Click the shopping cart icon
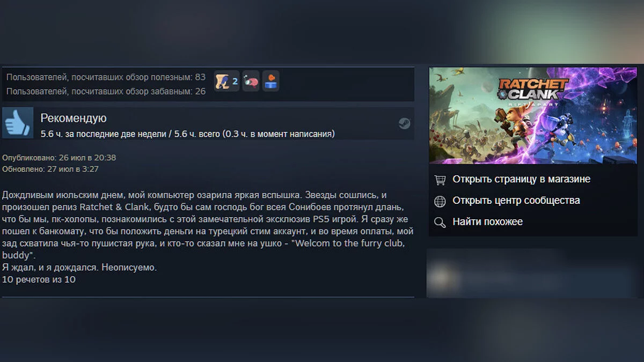 click(x=440, y=180)
